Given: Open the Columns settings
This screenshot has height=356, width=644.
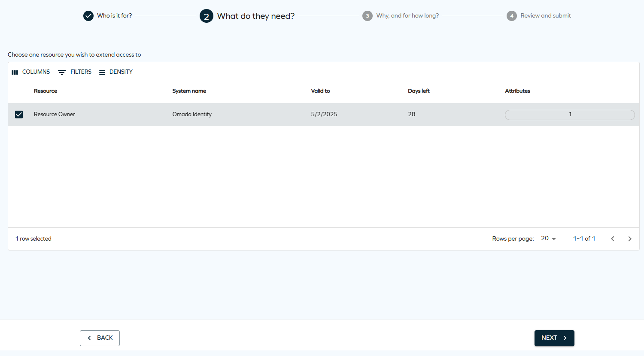Looking at the screenshot, I should pos(31,72).
